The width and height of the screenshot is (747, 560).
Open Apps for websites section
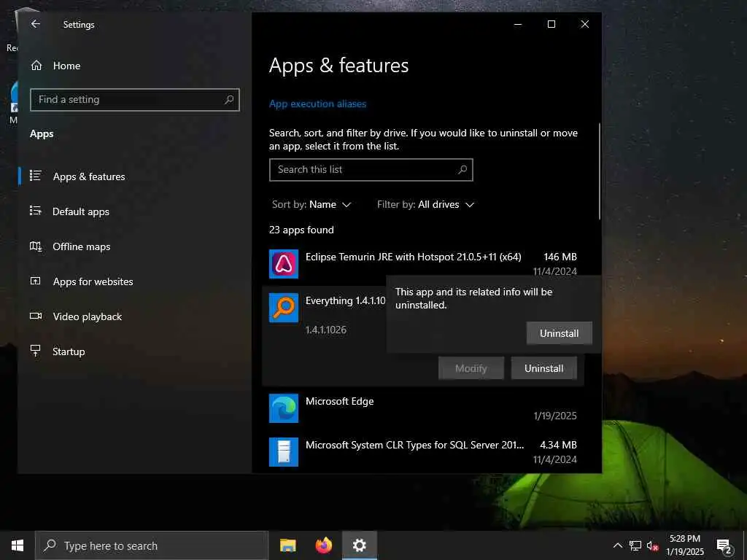(x=93, y=281)
